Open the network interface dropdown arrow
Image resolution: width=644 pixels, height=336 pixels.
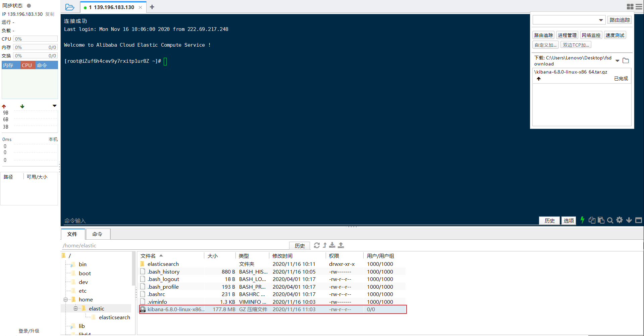(x=55, y=106)
